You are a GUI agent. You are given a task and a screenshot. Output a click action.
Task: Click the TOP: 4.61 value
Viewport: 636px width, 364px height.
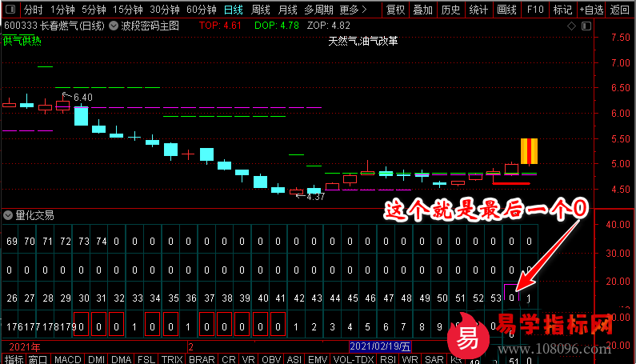pyautogui.click(x=220, y=26)
